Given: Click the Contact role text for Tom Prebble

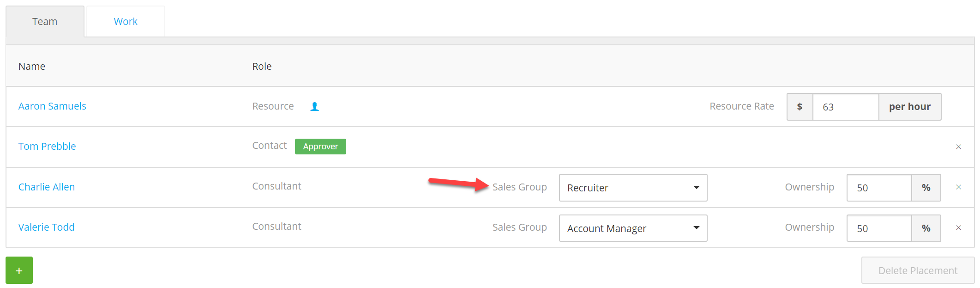Looking at the screenshot, I should [x=269, y=145].
